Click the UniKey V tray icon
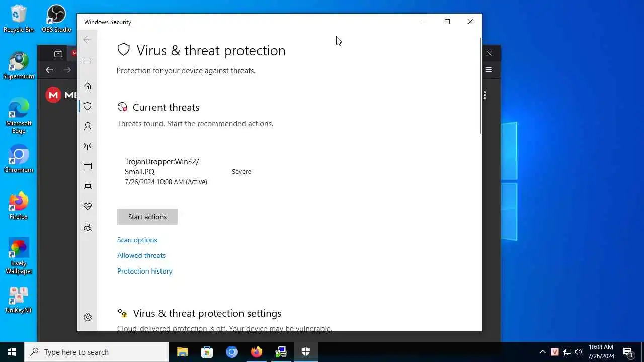Viewport: 644px width, 362px height. coord(555,352)
